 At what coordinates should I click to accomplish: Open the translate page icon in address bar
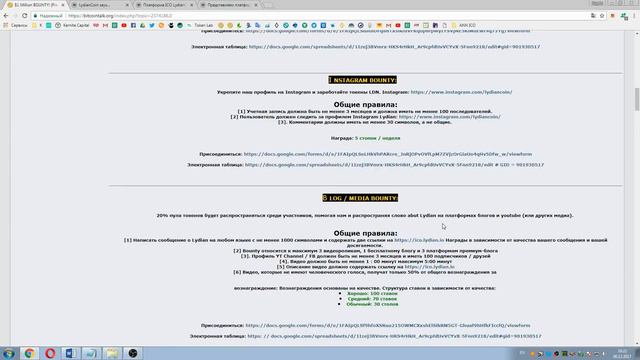593,16
